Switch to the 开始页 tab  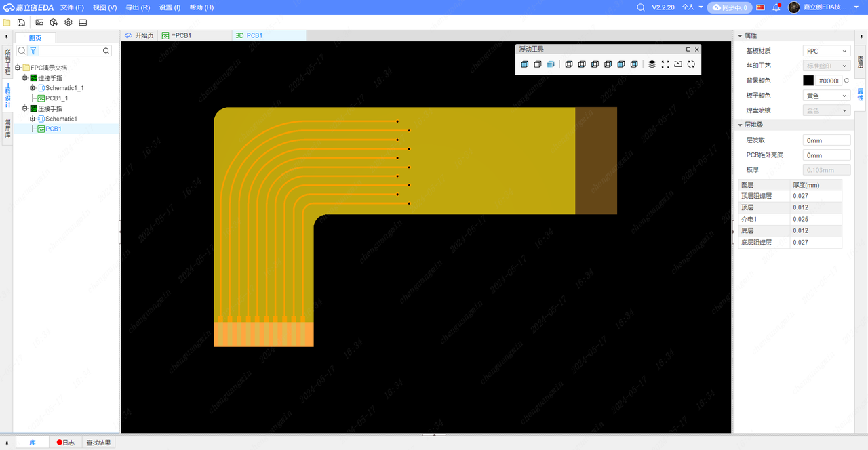pos(140,35)
